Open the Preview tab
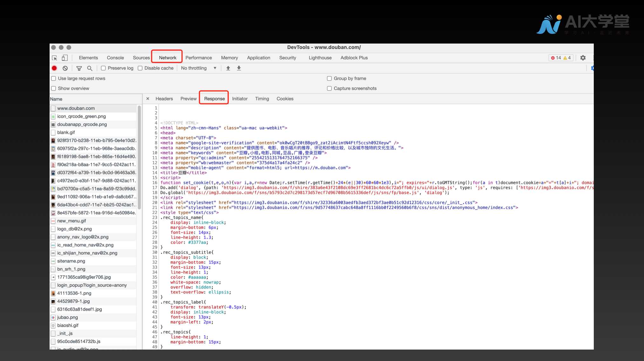644x361 pixels. click(188, 99)
